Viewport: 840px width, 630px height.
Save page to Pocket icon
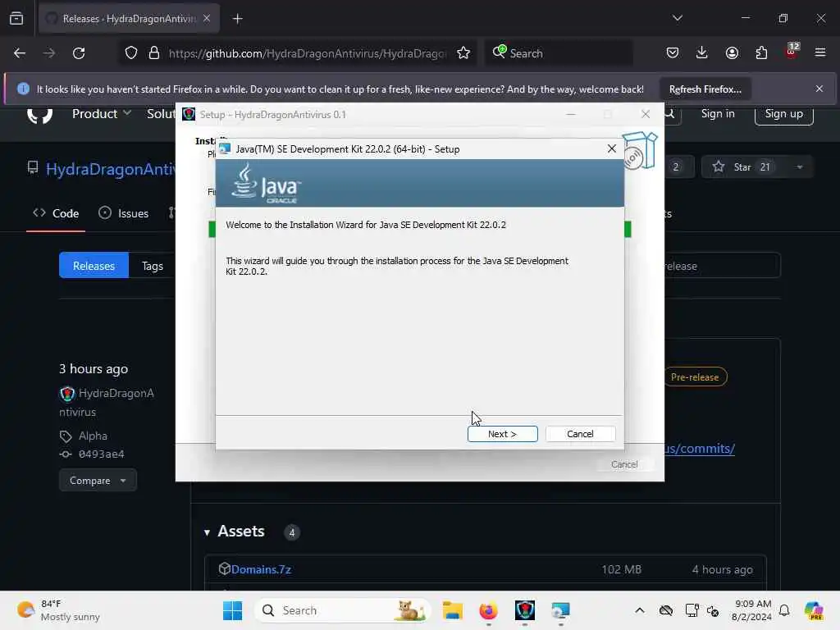pos(673,53)
